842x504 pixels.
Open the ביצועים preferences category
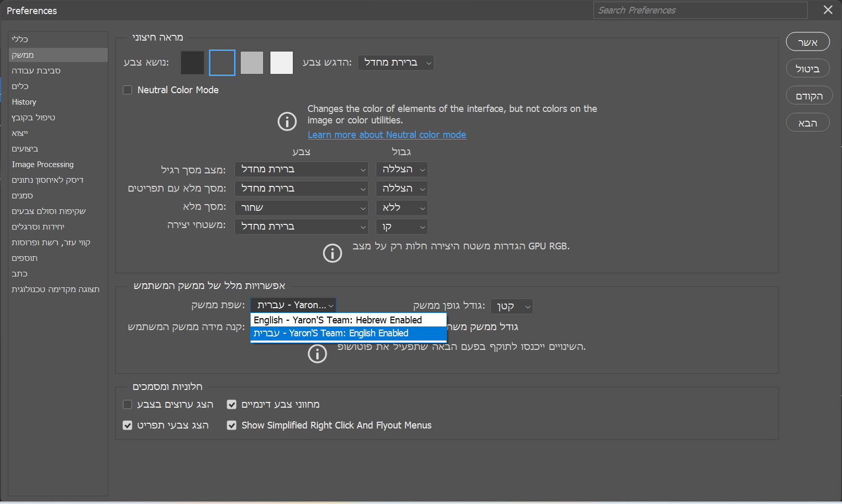(58, 148)
